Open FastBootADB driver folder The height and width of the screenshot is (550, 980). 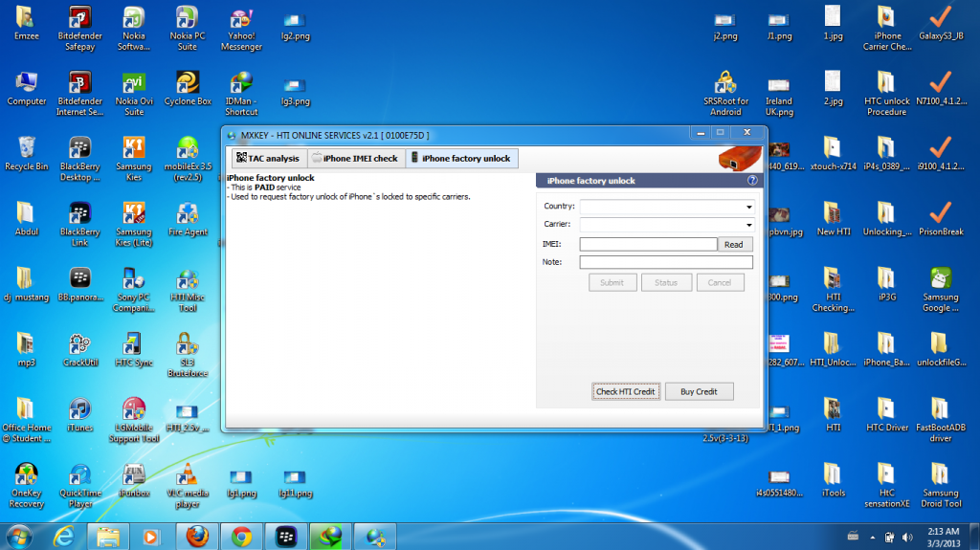(941, 420)
